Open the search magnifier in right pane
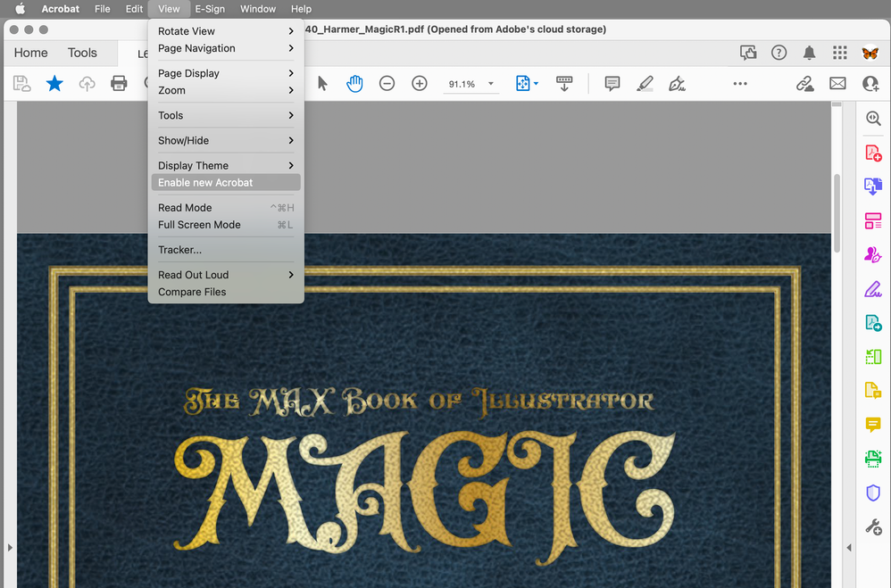Image resolution: width=891 pixels, height=588 pixels. coord(873,118)
